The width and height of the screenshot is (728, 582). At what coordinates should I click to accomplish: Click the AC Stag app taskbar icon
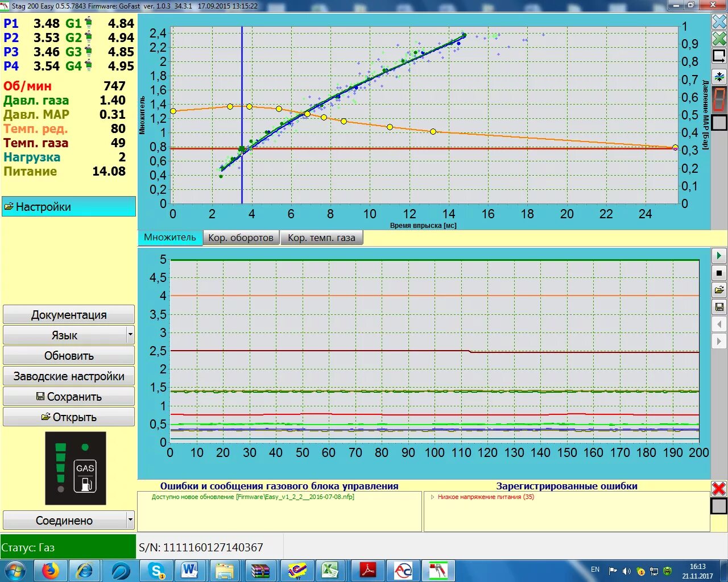[x=403, y=571]
